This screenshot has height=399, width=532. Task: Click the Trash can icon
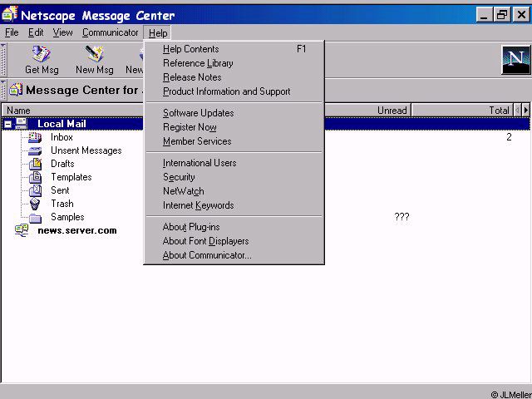[35, 204]
